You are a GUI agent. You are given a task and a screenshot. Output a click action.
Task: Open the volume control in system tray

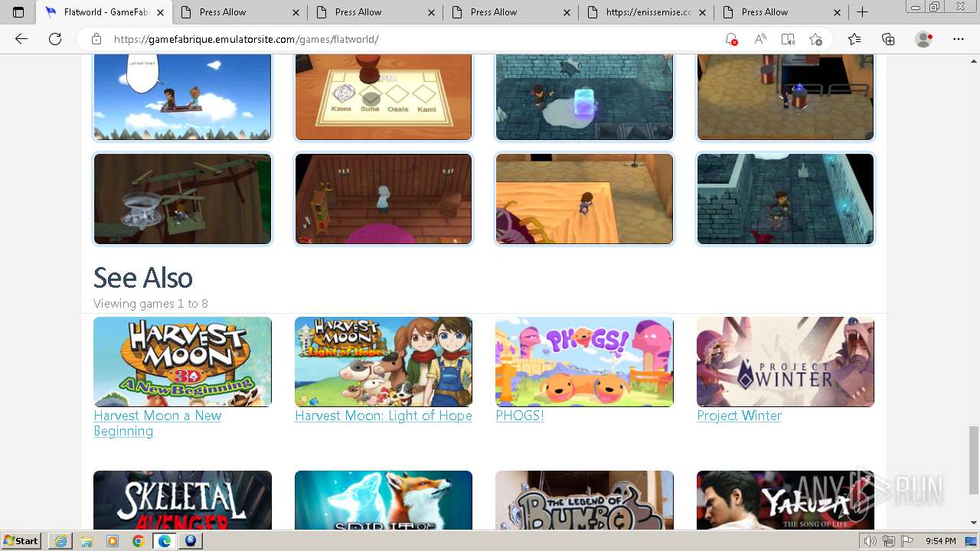tap(870, 541)
